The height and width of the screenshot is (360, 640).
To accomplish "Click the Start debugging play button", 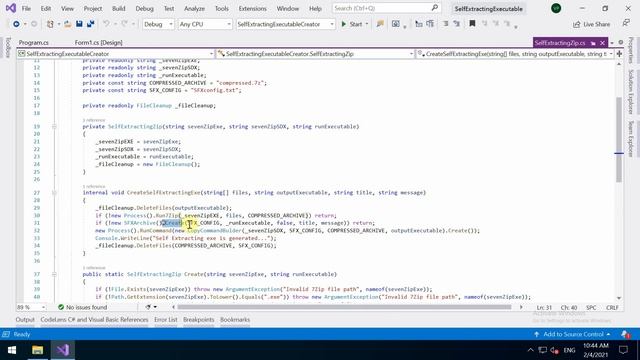I will click(x=352, y=24).
